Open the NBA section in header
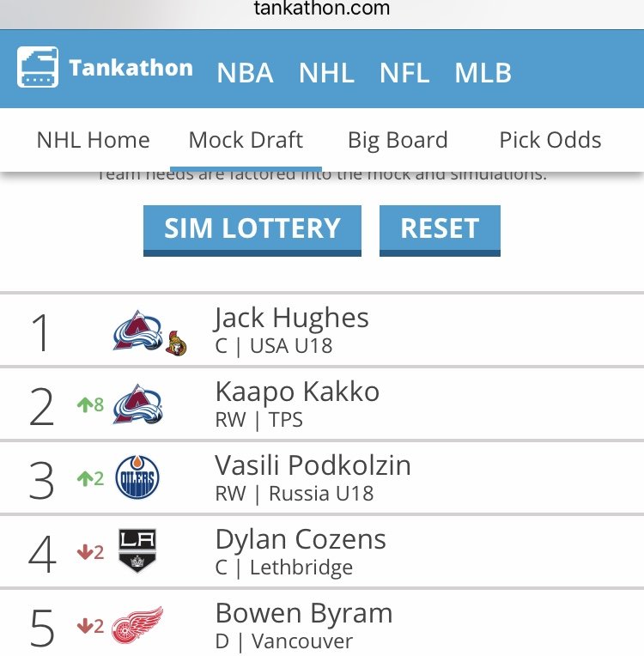This screenshot has width=644, height=656. pos(246,73)
